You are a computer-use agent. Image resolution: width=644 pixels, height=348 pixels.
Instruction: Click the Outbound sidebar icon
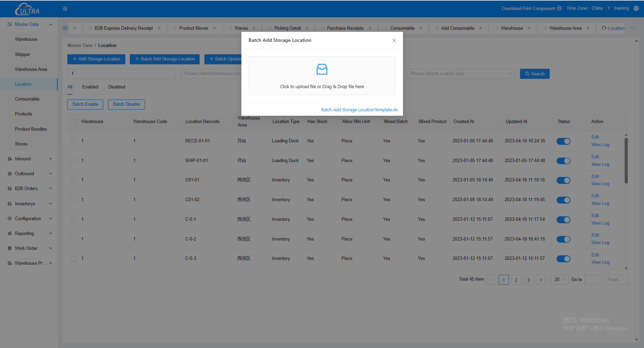pos(10,174)
